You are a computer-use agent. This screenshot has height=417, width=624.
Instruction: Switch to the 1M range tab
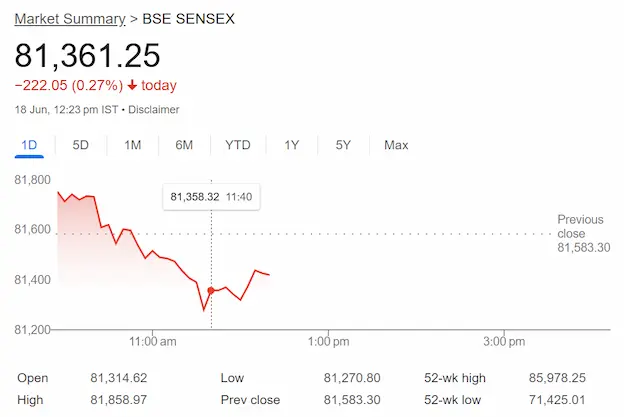(133, 145)
